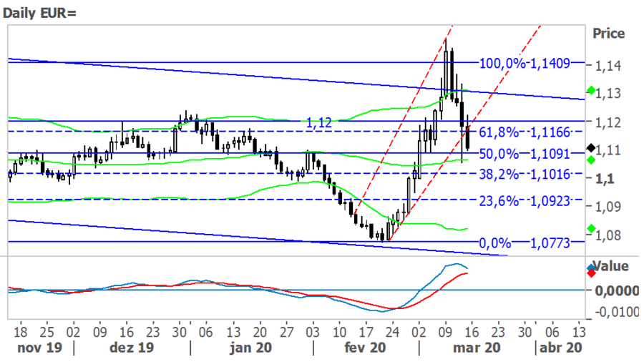Click the 'jan 20' month label
This screenshot has width=644, height=362.
pos(250,348)
